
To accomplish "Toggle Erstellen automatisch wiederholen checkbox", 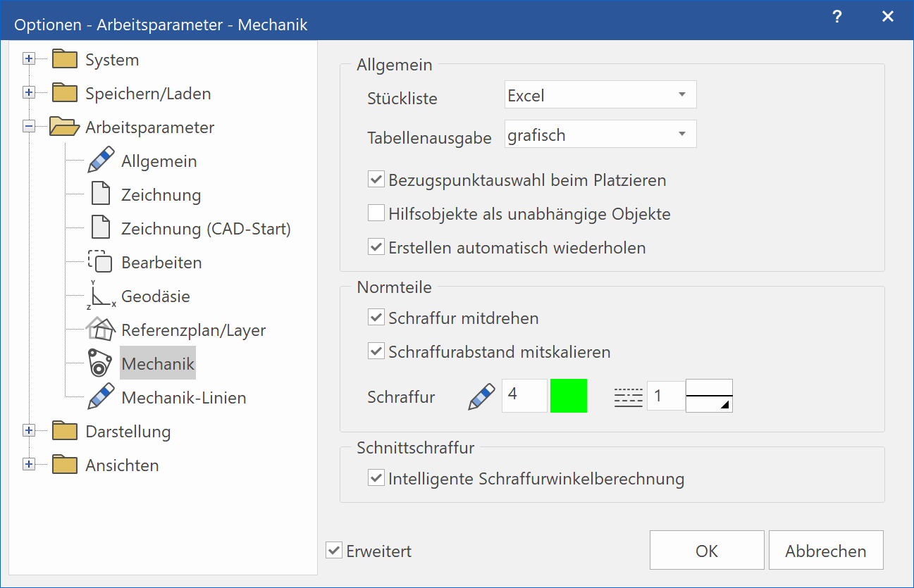I will pos(376,247).
